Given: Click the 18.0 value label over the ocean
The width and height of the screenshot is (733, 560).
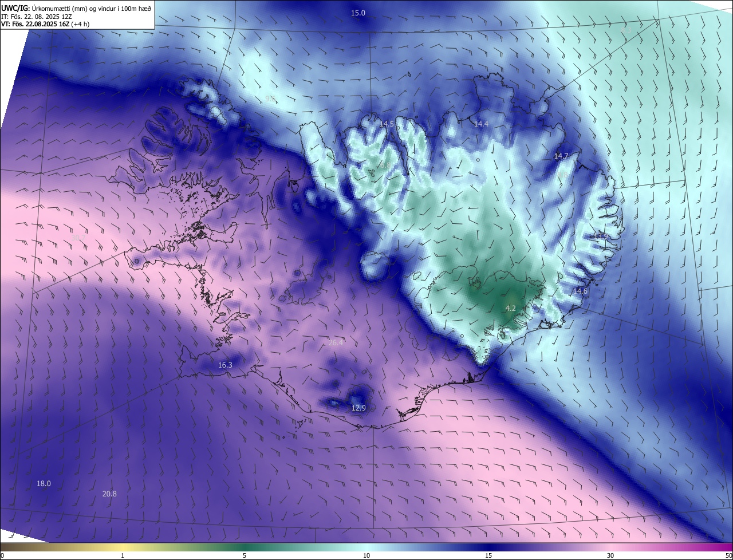Looking at the screenshot, I should 44,483.
